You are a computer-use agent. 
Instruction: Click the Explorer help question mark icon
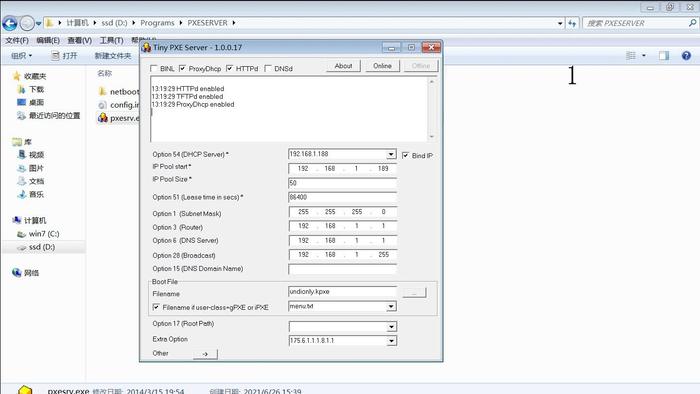pos(686,56)
